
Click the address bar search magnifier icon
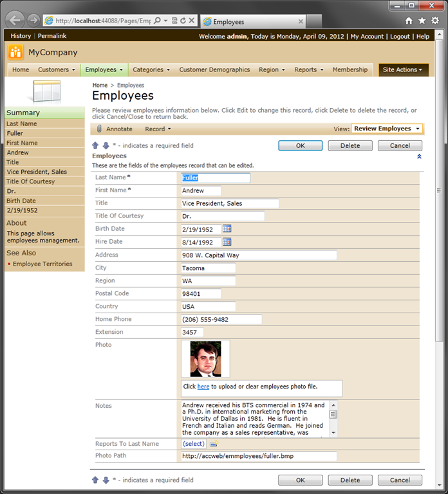pos(157,21)
